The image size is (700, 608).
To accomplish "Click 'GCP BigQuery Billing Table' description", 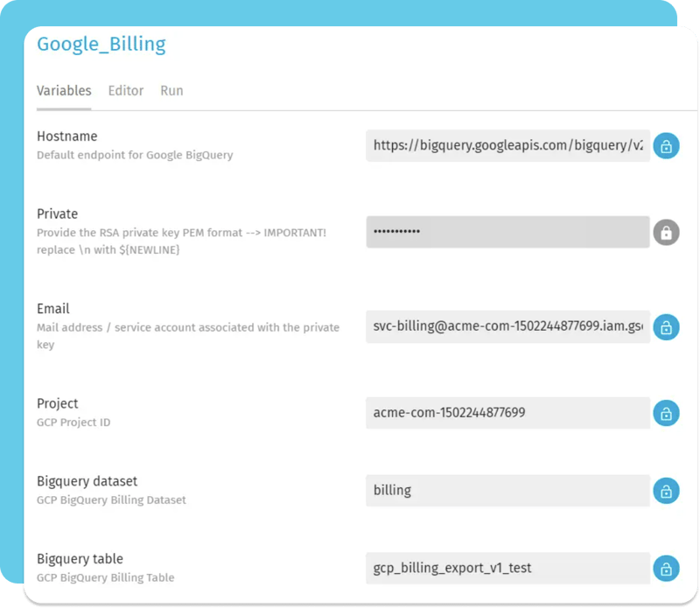I will pos(105,577).
